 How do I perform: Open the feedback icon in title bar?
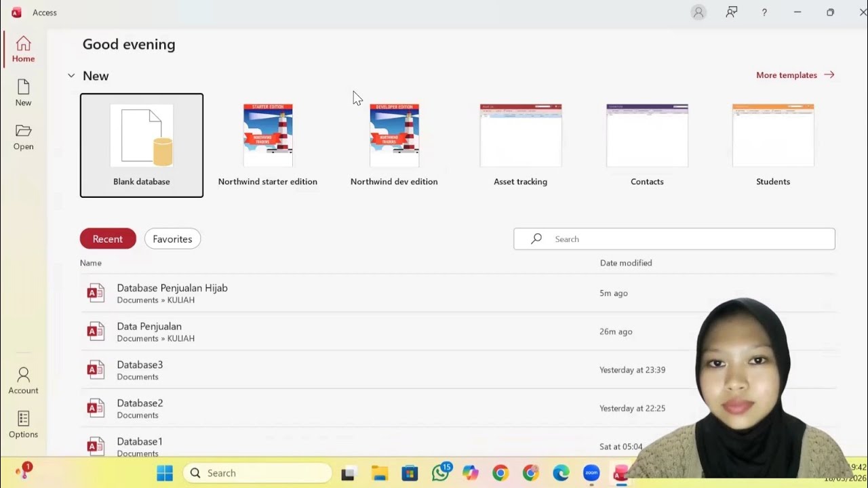[x=732, y=12]
